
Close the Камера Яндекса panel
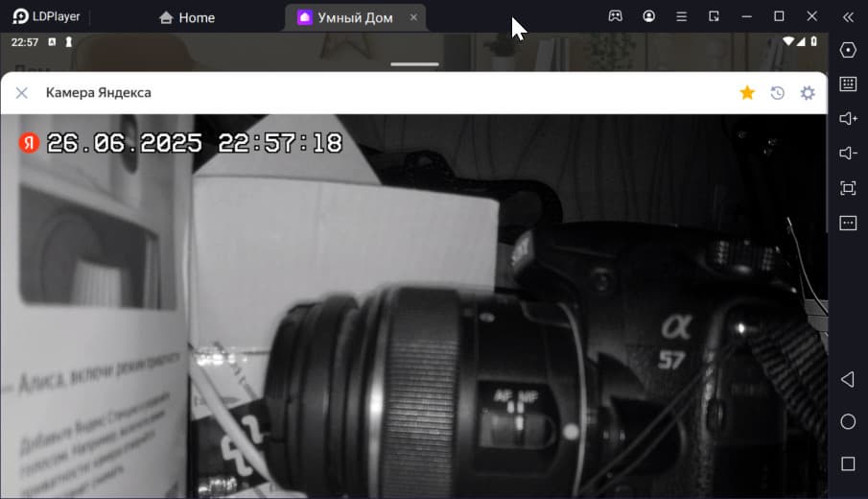click(22, 93)
